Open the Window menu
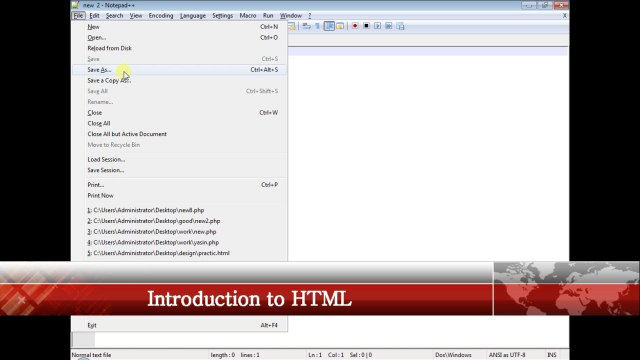 pyautogui.click(x=291, y=16)
